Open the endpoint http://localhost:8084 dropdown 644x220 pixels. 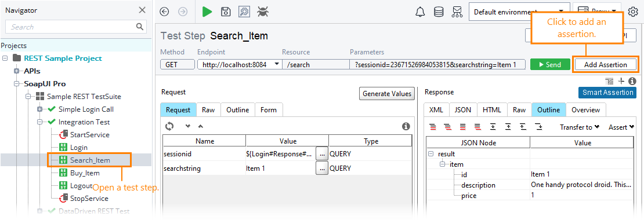[x=240, y=64]
